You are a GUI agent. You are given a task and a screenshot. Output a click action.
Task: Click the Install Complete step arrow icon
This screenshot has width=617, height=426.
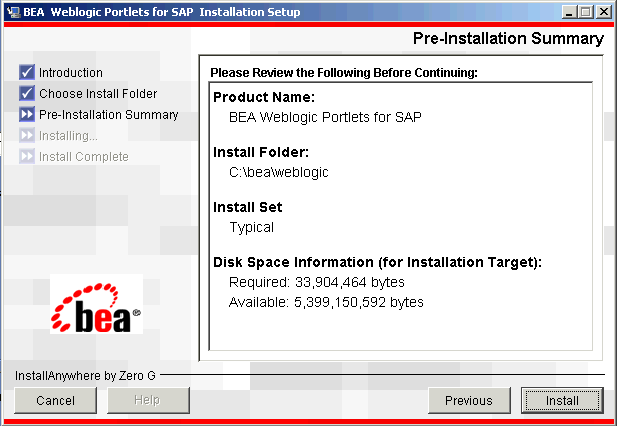[27, 157]
